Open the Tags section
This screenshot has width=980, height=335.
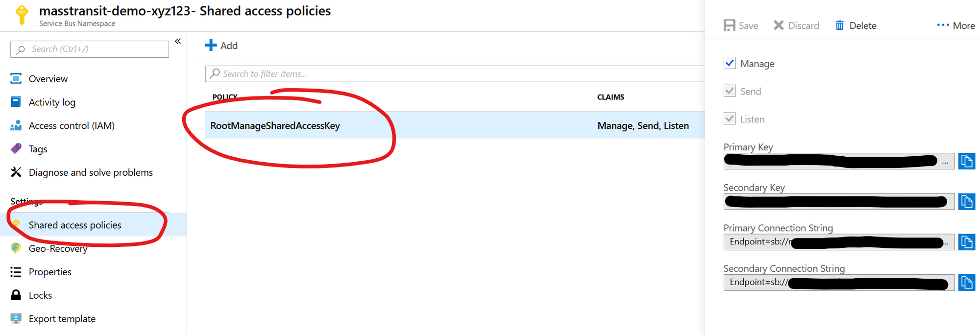coord(38,149)
